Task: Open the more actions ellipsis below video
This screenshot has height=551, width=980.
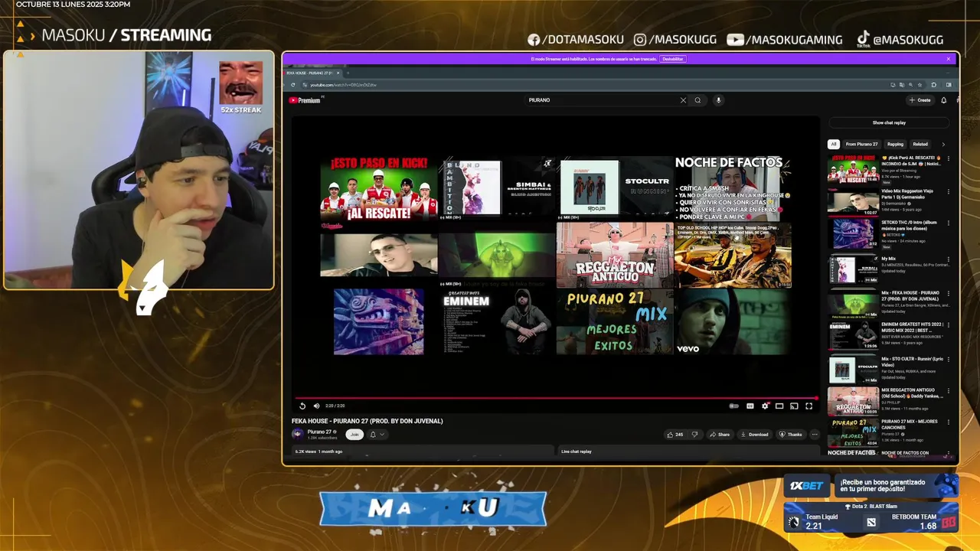Action: (814, 435)
